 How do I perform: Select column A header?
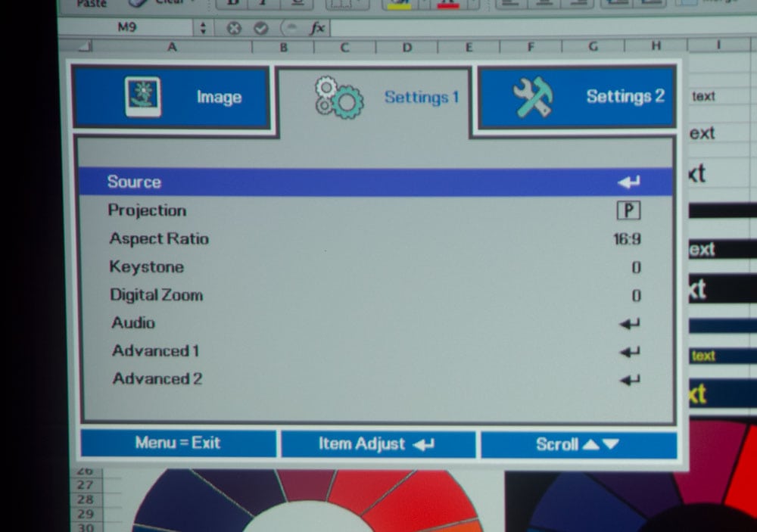pyautogui.click(x=171, y=47)
